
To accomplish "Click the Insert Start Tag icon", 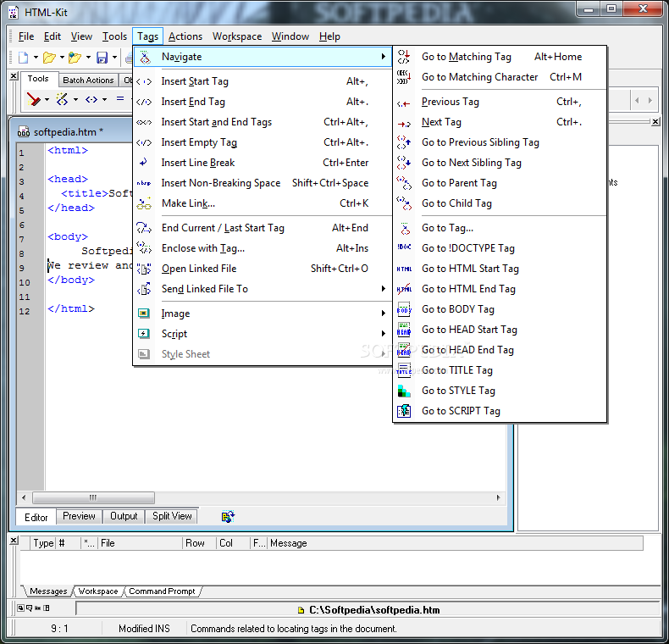I will pos(144,81).
